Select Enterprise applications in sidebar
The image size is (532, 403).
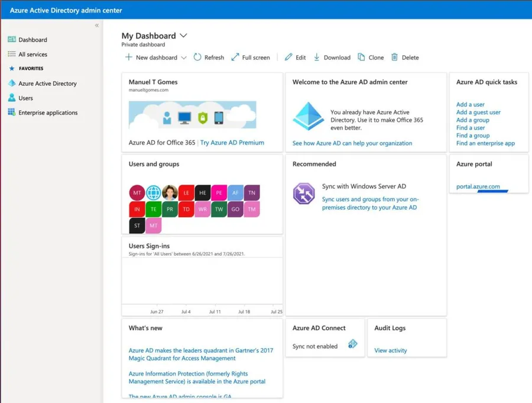[x=48, y=112]
